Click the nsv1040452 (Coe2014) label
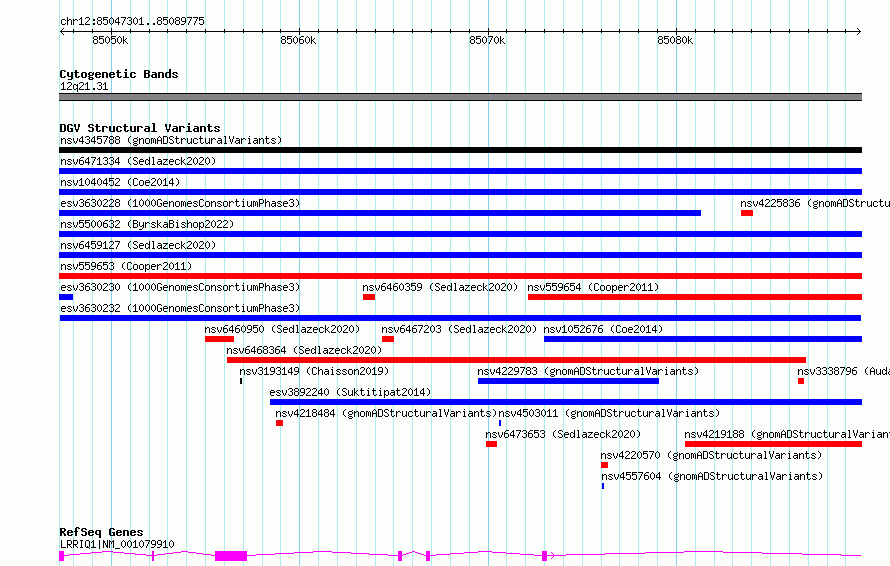Screen dimensions: 890x566 click(120, 182)
